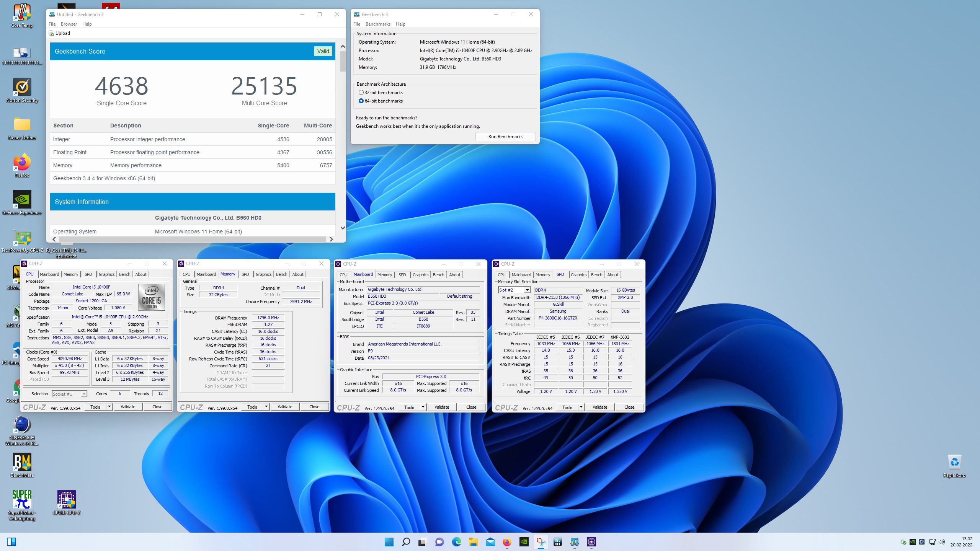Open the Mail app on taskbar

coord(490,542)
